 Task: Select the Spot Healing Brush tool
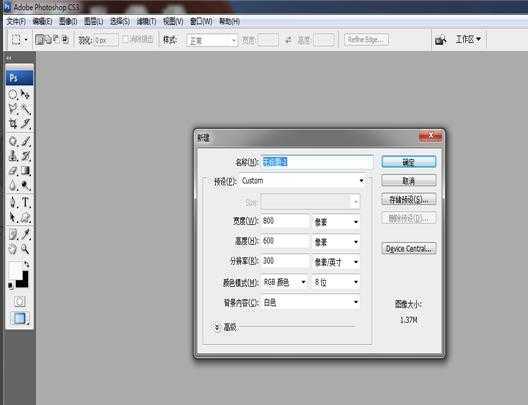point(13,141)
